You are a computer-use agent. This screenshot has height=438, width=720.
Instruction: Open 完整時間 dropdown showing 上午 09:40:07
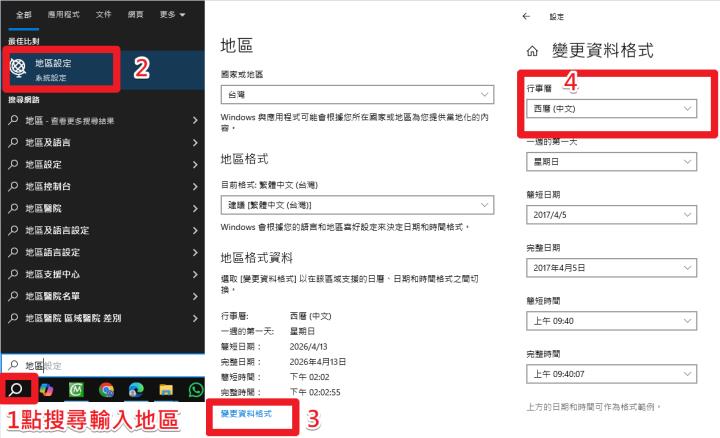(x=611, y=374)
